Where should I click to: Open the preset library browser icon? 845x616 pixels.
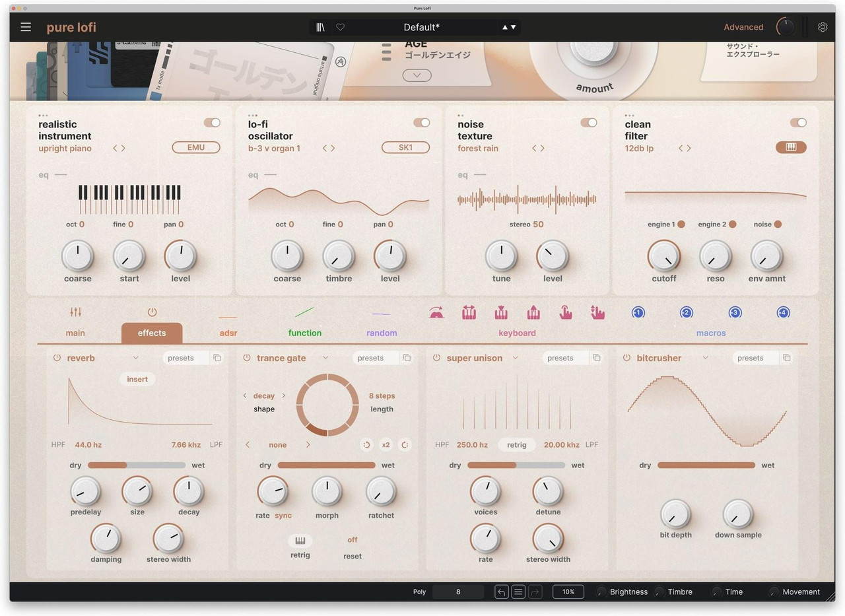[320, 27]
